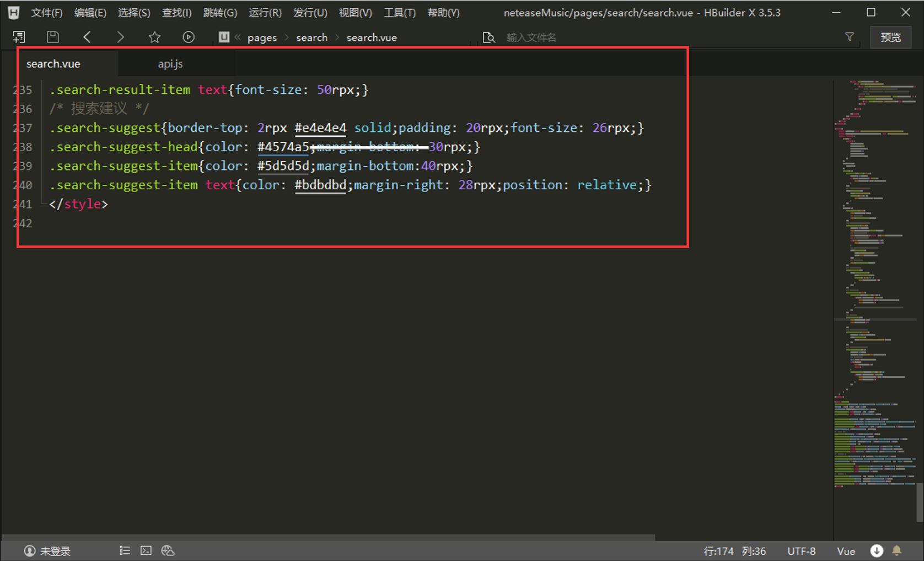
Task: Click the #bdbdbd color value
Action: click(320, 185)
